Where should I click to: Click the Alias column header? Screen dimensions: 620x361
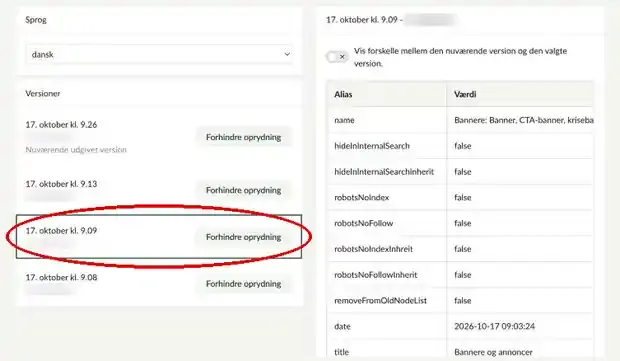[387, 94]
